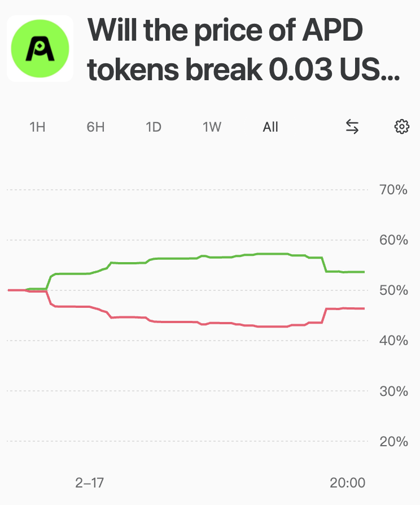Click the 20% axis label
Screen dimensions: 420x505
[x=393, y=441]
